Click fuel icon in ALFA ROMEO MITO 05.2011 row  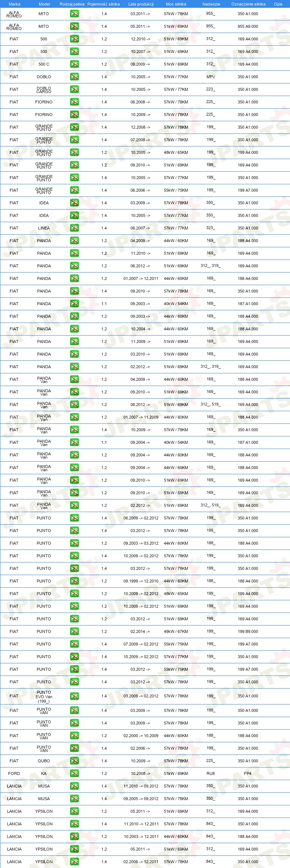(74, 26)
